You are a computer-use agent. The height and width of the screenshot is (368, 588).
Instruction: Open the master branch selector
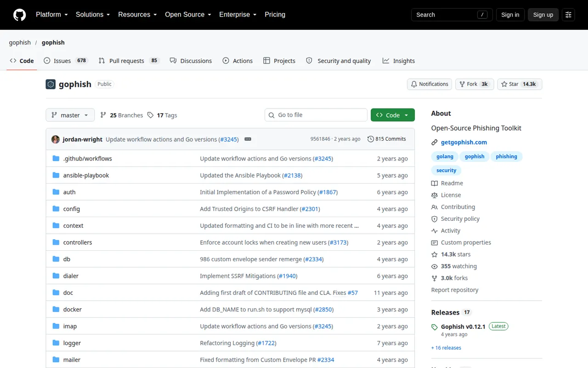pos(70,115)
